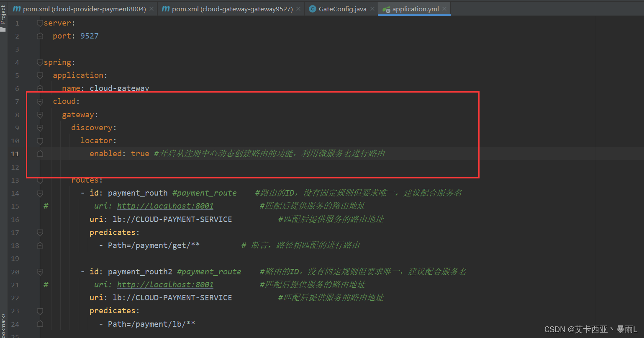Collapse the spring block on line 4
The width and height of the screenshot is (644, 338).
(40, 62)
